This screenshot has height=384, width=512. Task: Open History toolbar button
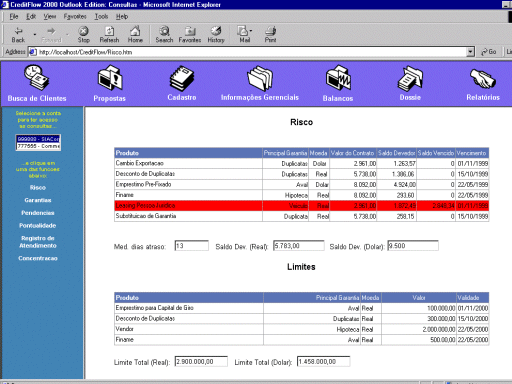(x=216, y=35)
